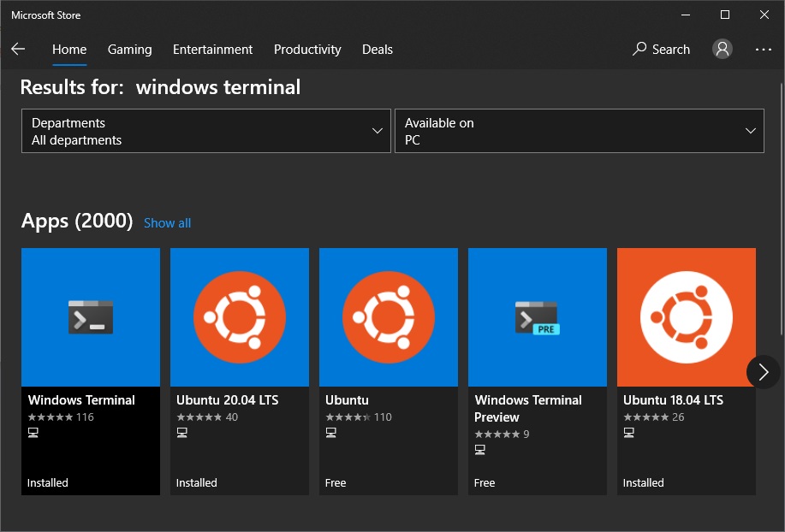The height and width of the screenshot is (532, 785).
Task: Click the Ubuntu 20.04 LTS logo tile
Action: pyautogui.click(x=240, y=317)
